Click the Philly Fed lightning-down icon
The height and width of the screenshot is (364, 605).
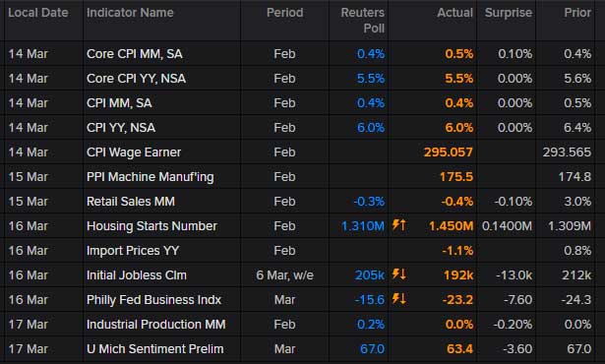click(x=398, y=298)
